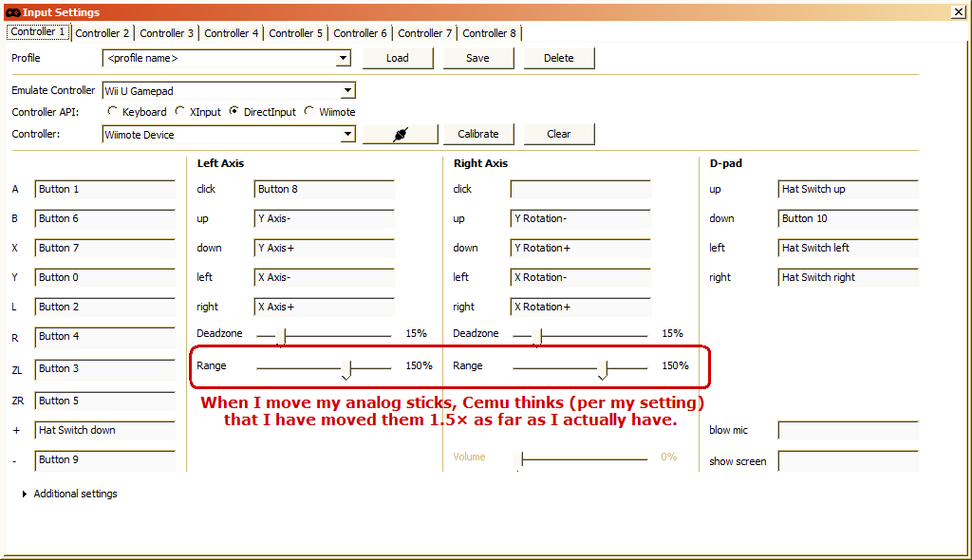This screenshot has height=560, width=972.
Task: Click the Delete profile button
Action: 559,58
